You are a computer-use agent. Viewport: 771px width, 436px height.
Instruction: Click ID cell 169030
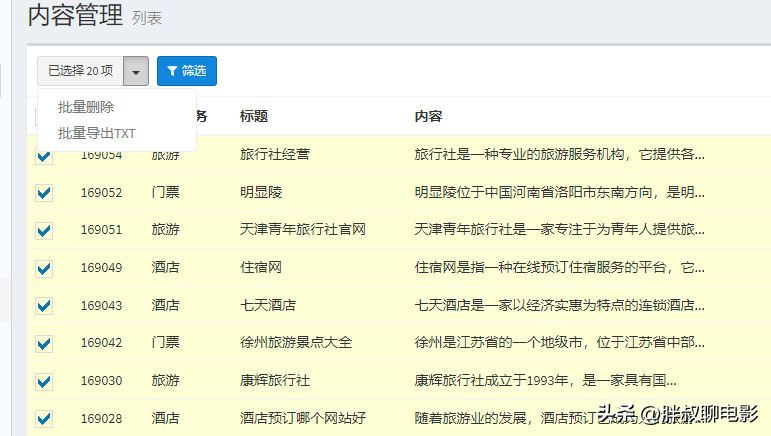(101, 381)
